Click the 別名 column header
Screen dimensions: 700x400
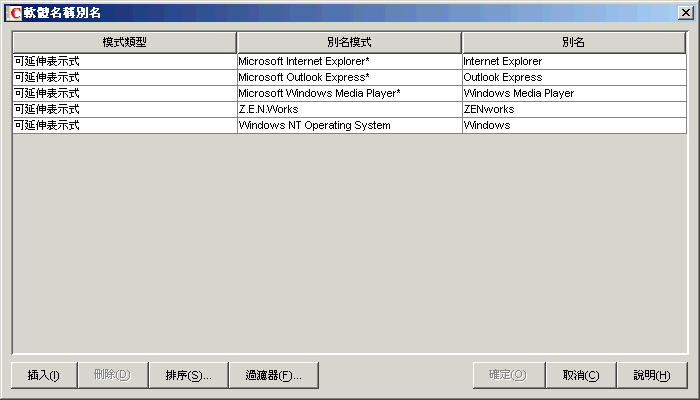click(x=574, y=42)
